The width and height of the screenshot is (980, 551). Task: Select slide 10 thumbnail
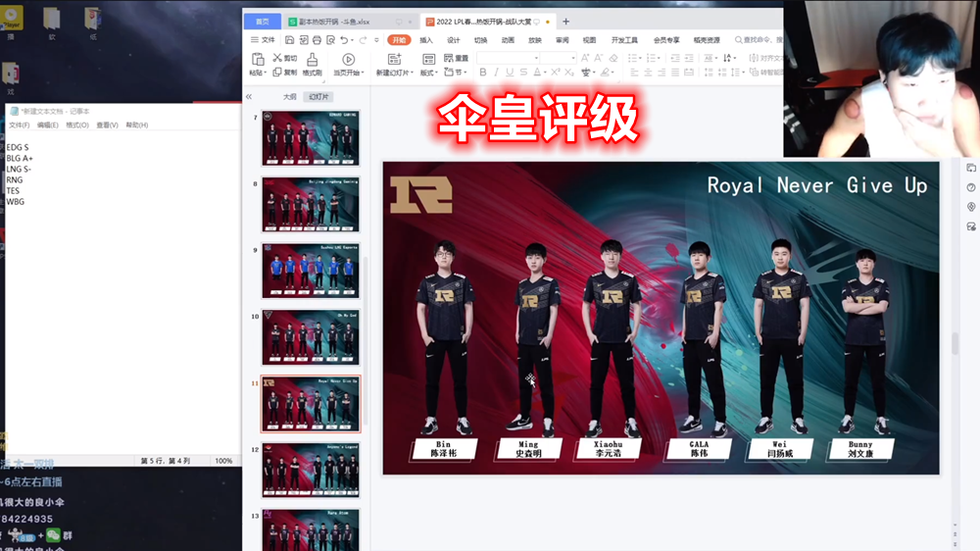click(x=311, y=337)
